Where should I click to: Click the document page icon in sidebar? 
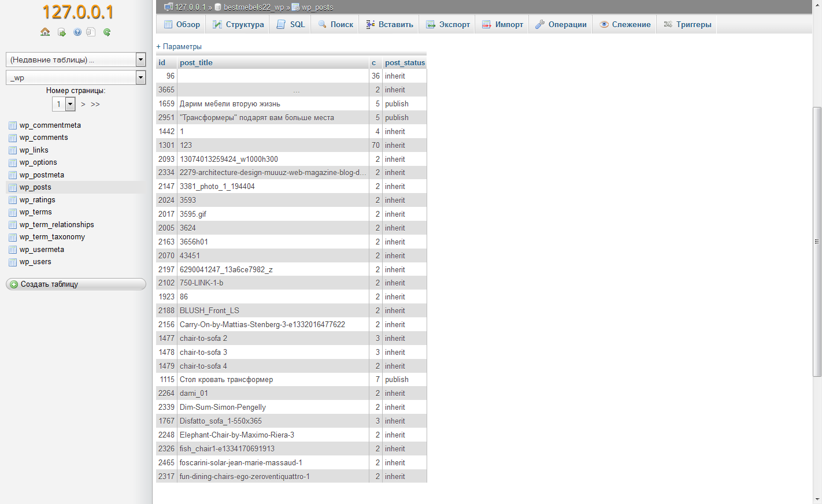point(91,32)
